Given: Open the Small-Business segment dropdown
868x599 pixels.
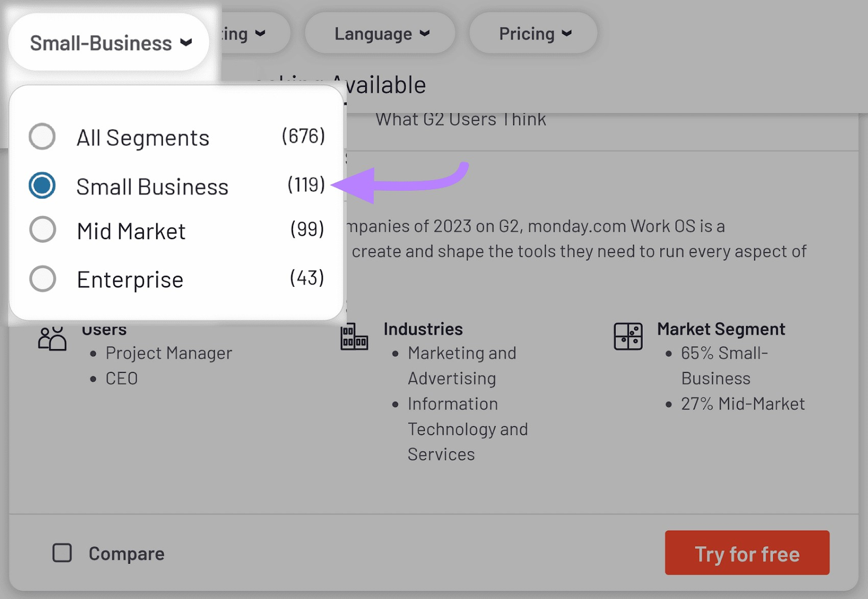Looking at the screenshot, I should click(x=108, y=42).
